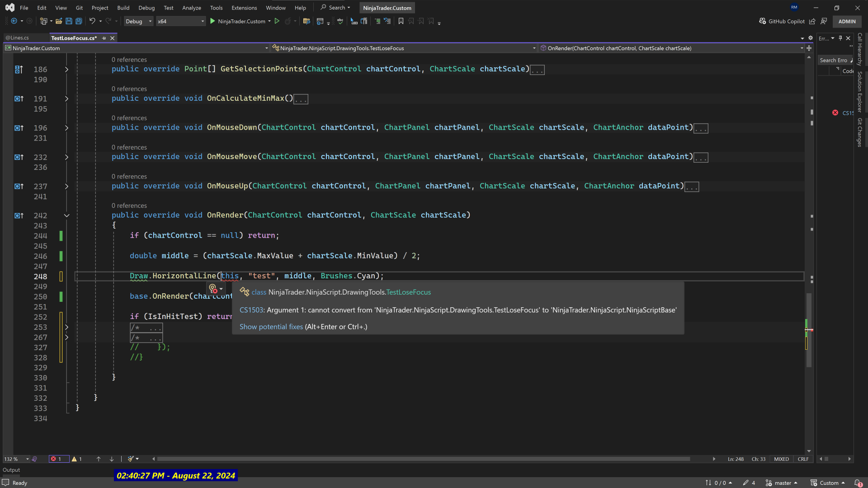Toggle pin on TestLoseFocus.cs tab
The height and width of the screenshot is (488, 868).
[x=104, y=38]
